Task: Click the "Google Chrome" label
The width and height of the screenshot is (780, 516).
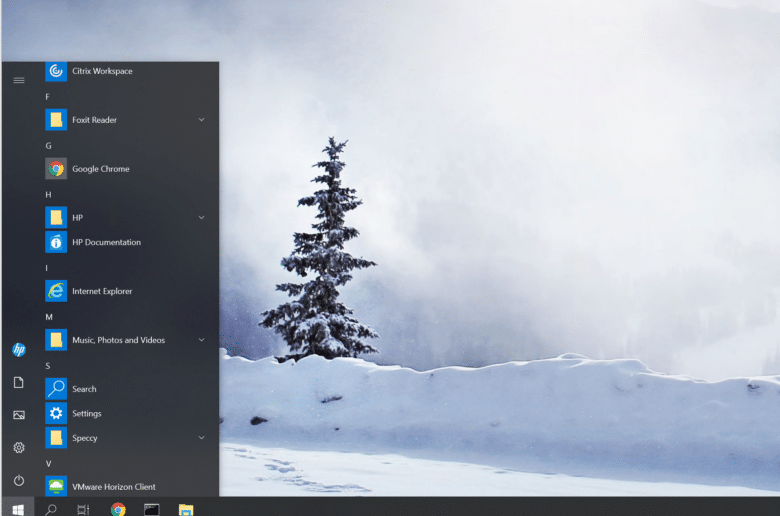Action: click(x=101, y=169)
